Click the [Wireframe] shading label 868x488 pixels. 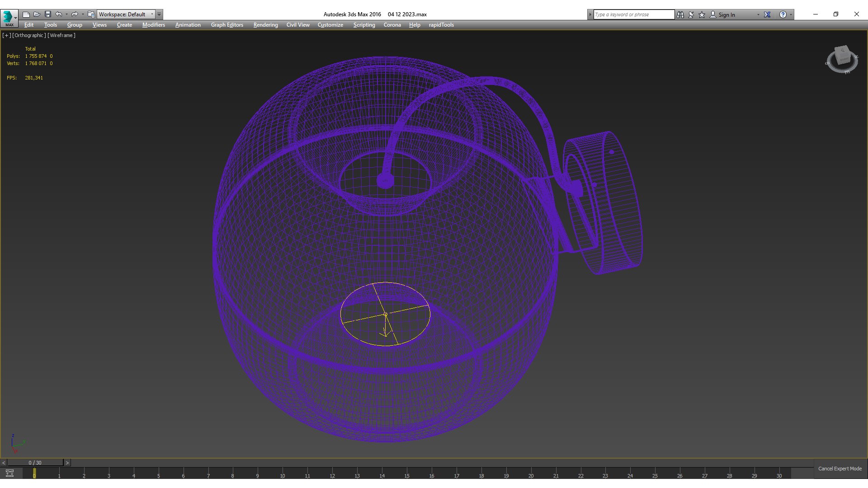coord(61,35)
